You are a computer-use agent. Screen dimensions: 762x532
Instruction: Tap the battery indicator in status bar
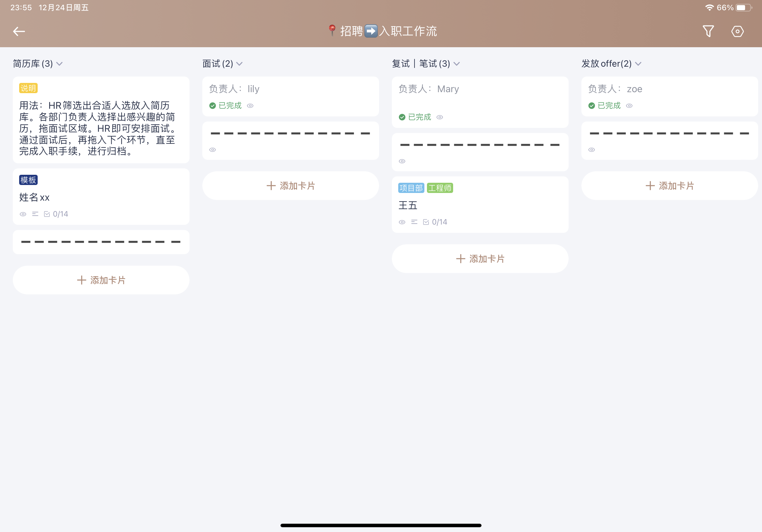pyautogui.click(x=744, y=7)
